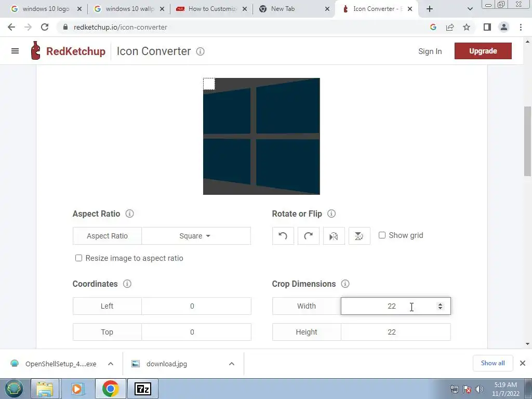
Task: Click the volume speaker tray icon
Action: click(x=479, y=389)
